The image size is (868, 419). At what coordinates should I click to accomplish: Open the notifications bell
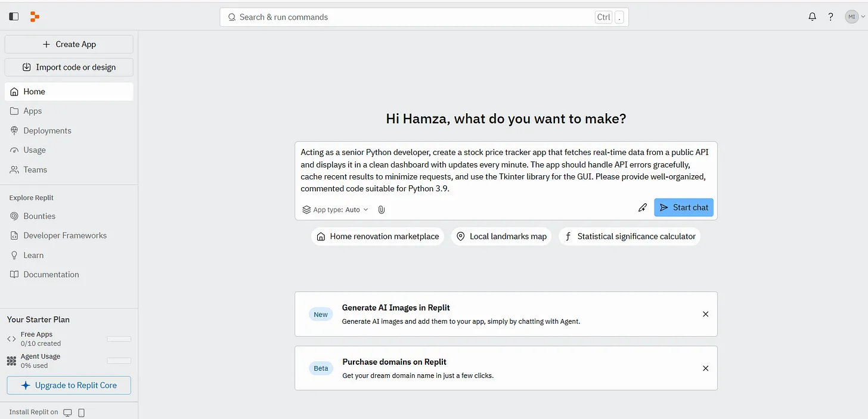pyautogui.click(x=812, y=17)
